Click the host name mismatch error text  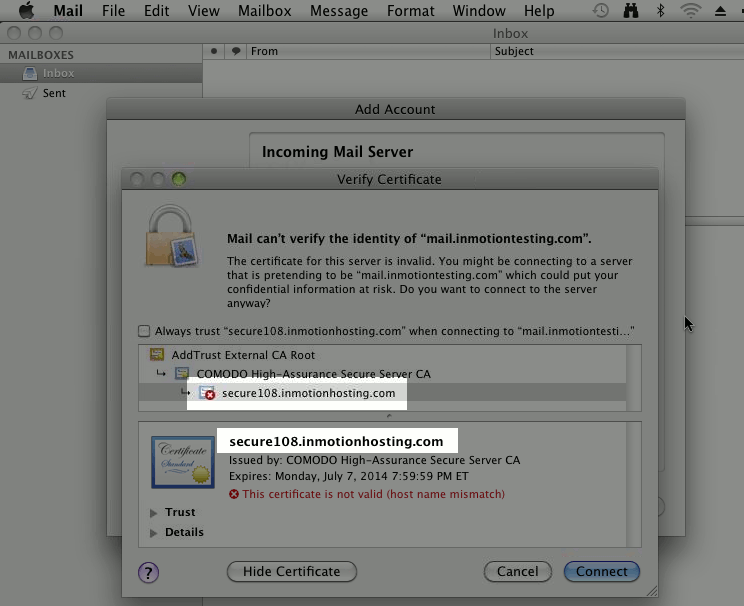click(x=373, y=494)
